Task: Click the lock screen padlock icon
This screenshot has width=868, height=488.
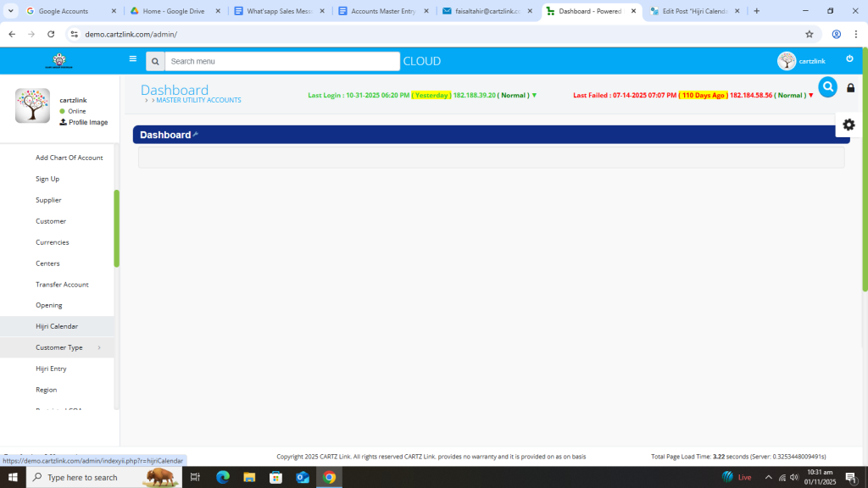Action: [x=851, y=88]
